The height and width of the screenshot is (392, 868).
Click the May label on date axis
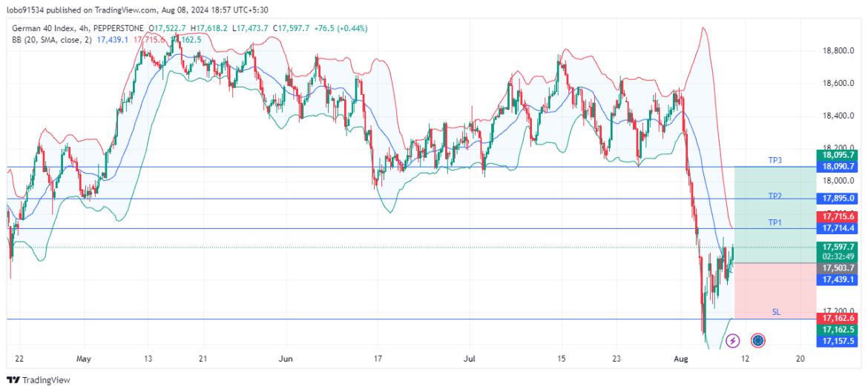tap(83, 359)
